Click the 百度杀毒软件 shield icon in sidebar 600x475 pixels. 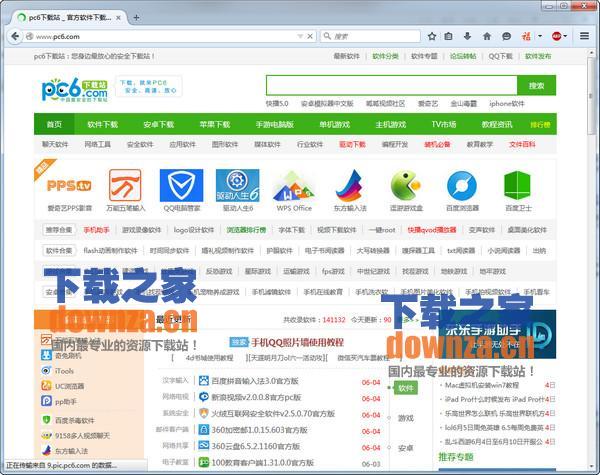coord(46,420)
